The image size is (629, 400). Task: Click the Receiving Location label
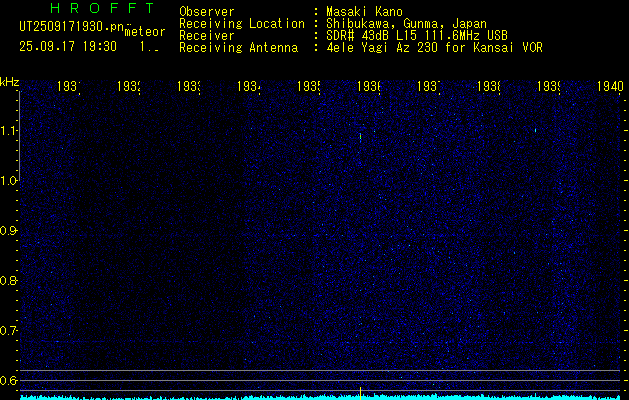pyautogui.click(x=242, y=24)
